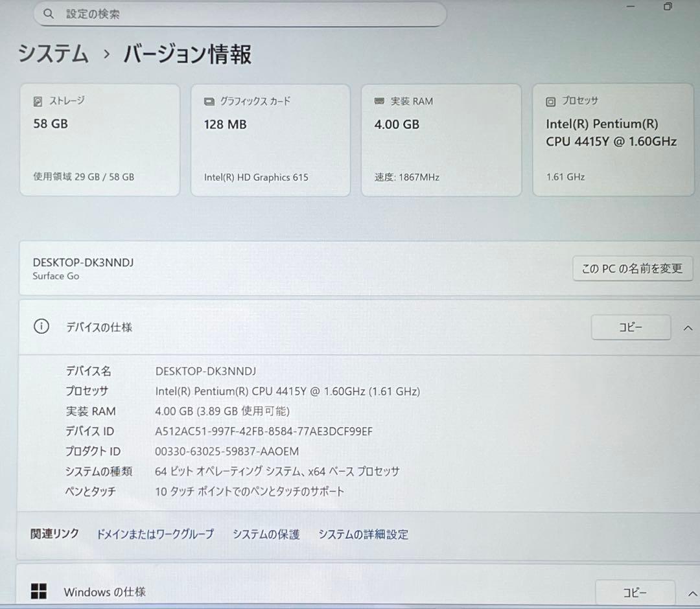
Task: Click the info icon beside デバイスの仕様
Action: (41, 327)
